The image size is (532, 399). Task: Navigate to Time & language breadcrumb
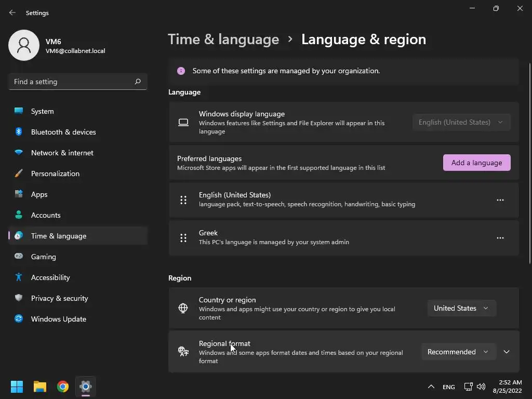(x=223, y=39)
